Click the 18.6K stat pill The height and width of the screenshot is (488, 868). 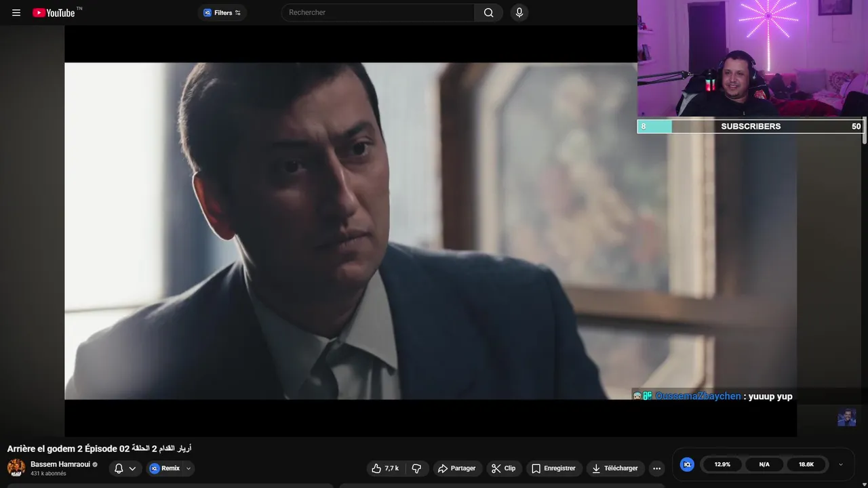(806, 464)
